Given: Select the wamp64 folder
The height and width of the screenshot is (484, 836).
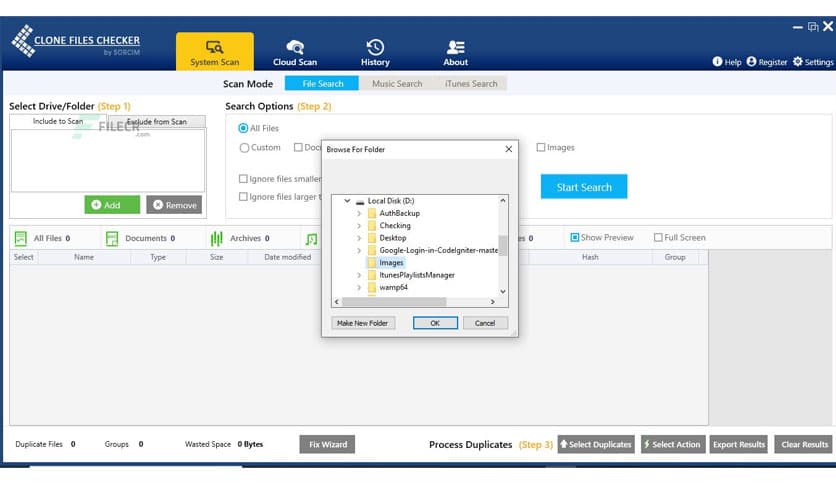Looking at the screenshot, I should [393, 287].
